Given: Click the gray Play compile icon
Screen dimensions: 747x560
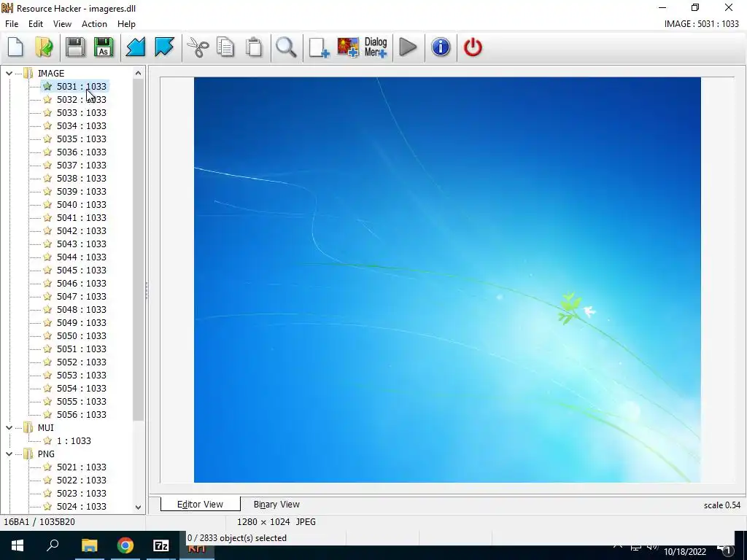Looking at the screenshot, I should click(409, 47).
